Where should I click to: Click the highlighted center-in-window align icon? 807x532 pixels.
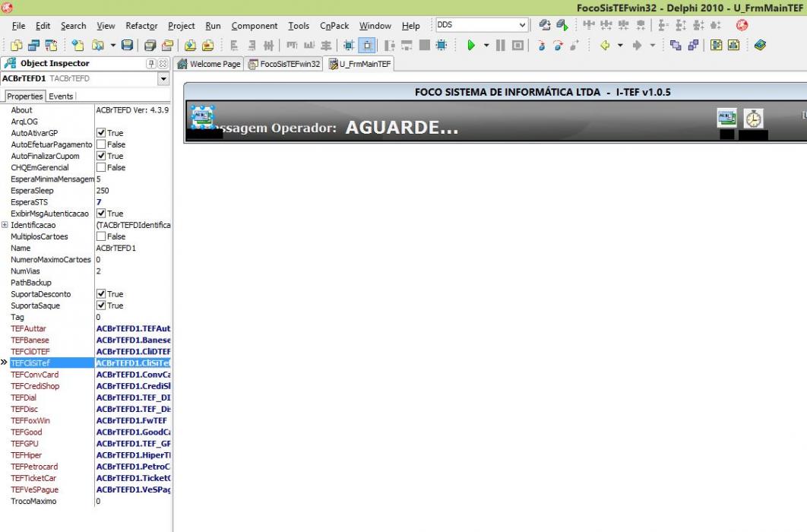(367, 46)
